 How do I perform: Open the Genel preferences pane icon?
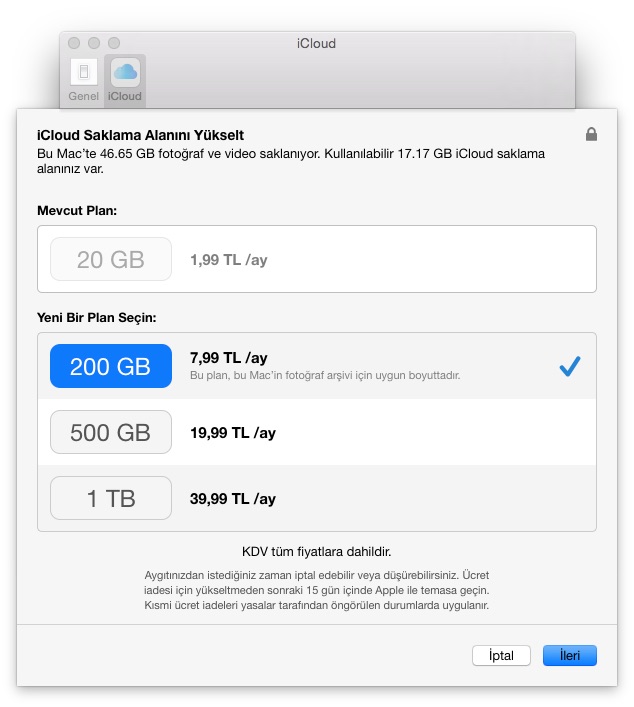point(84,73)
